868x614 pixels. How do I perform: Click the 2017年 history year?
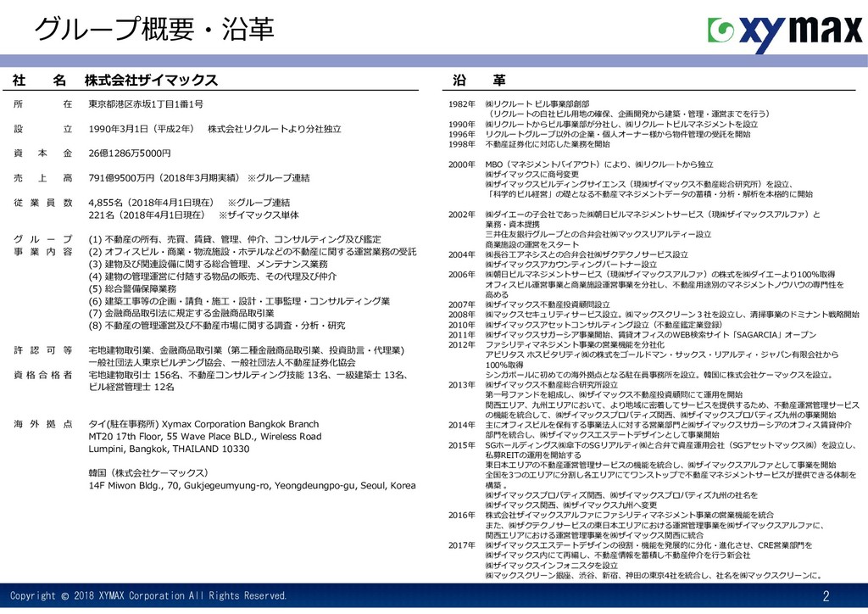click(x=462, y=545)
